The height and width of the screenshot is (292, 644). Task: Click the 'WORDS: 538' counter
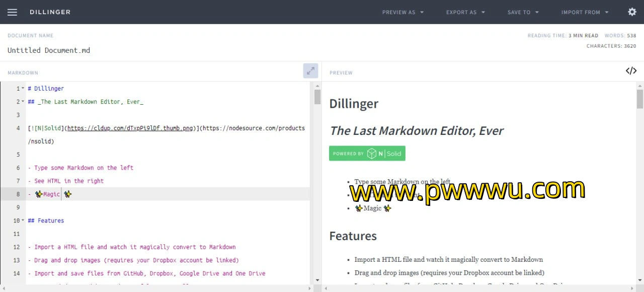coord(620,36)
